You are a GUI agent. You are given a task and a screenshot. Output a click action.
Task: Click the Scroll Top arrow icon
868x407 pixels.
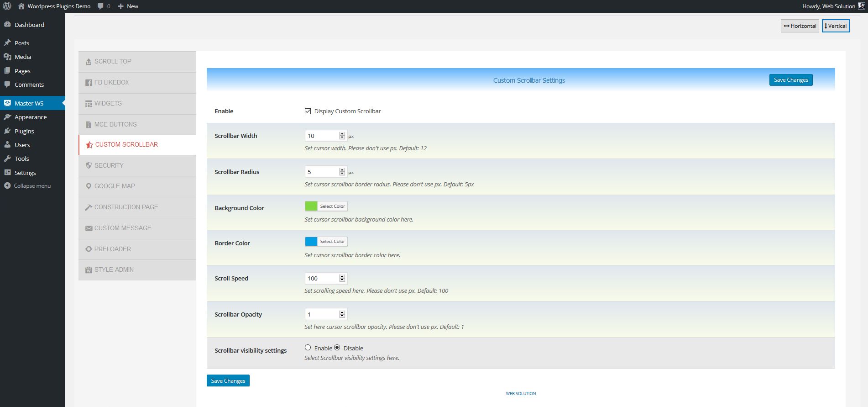pos(89,62)
